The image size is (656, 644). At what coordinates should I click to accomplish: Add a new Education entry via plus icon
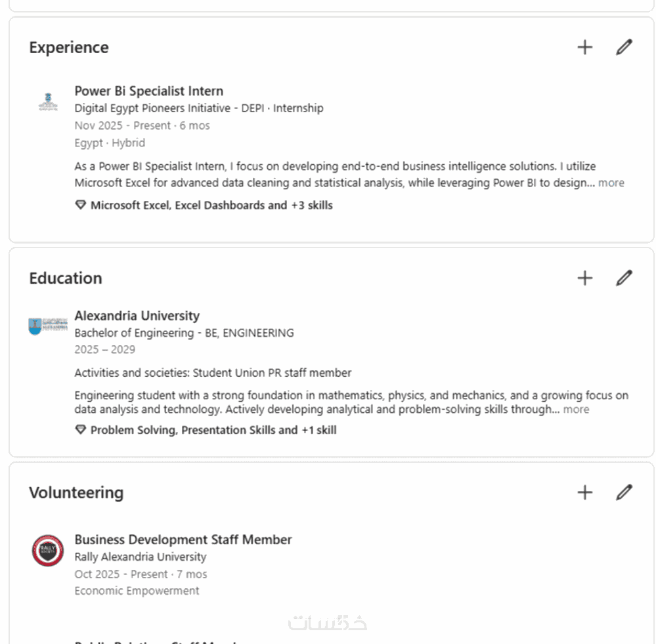tap(584, 278)
